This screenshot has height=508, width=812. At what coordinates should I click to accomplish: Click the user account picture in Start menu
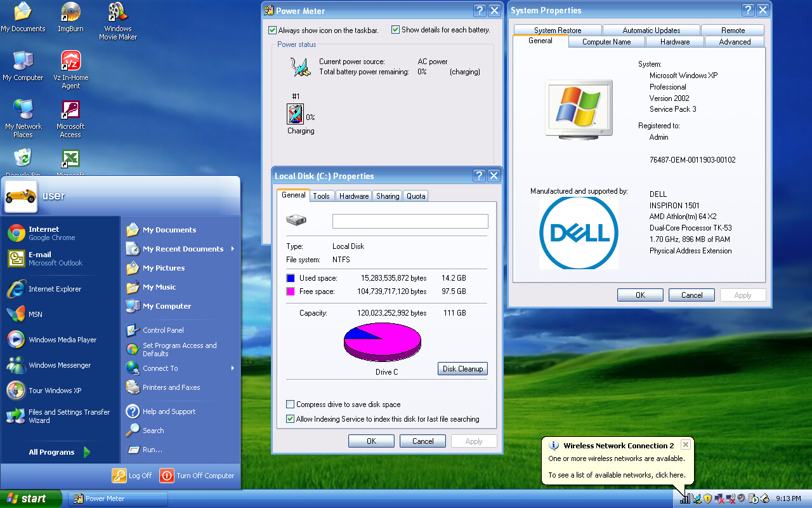[x=21, y=196]
